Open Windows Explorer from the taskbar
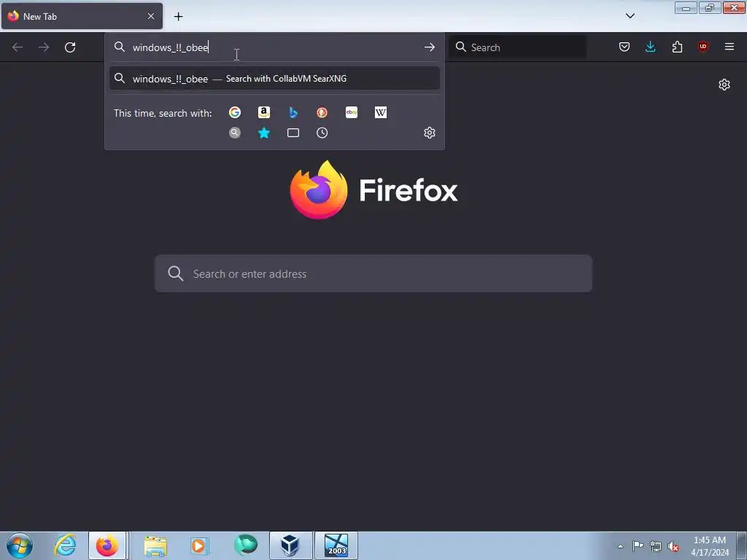The image size is (747, 560). point(155,545)
